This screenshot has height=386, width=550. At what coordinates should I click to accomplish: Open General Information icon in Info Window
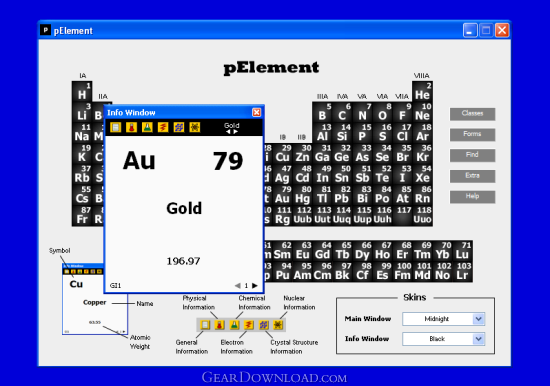(x=115, y=127)
